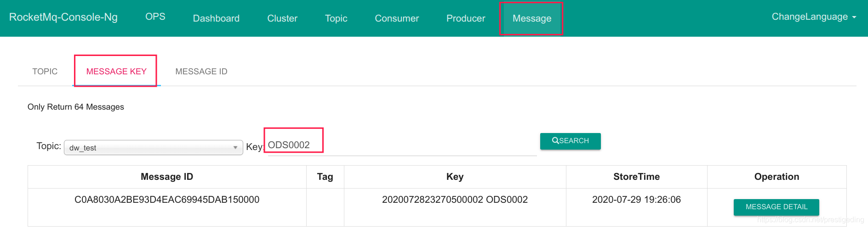Select the Producer navigation item
The width and height of the screenshot is (868, 228).
point(466,18)
